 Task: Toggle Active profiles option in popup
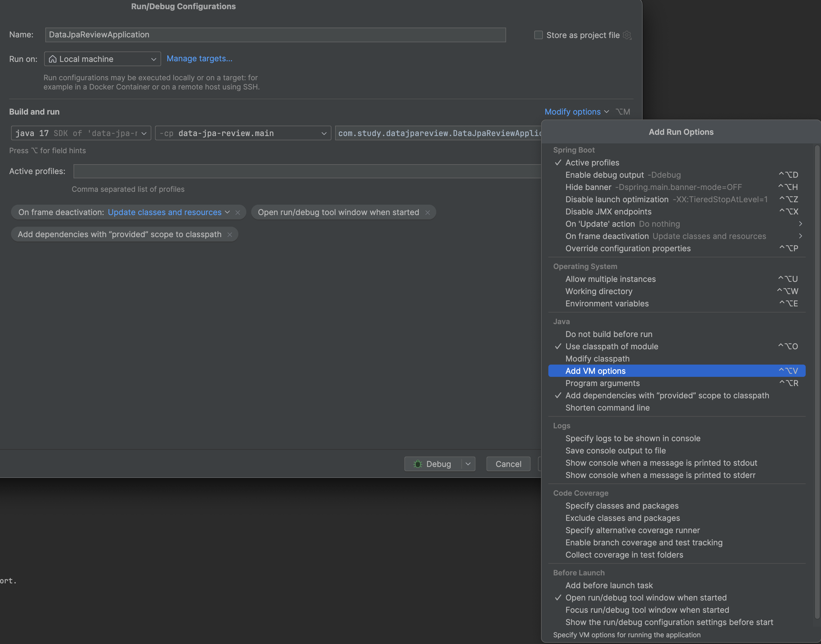tap(677, 163)
